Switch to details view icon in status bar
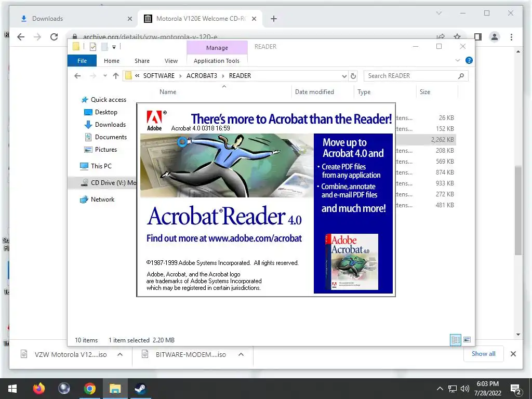The height and width of the screenshot is (399, 532). pyautogui.click(x=456, y=340)
